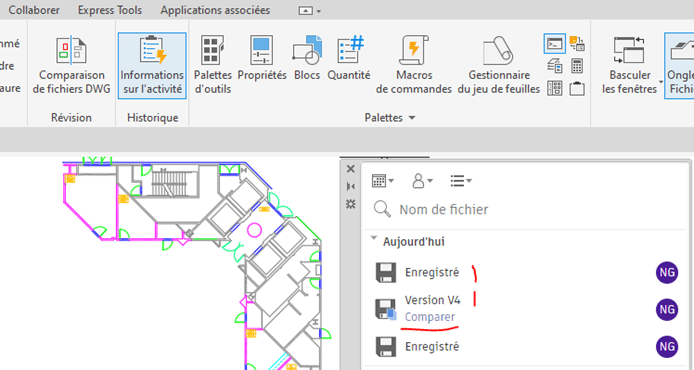Click the NG avatar on last Enregistré
Image resolution: width=694 pixels, height=370 pixels.
coord(667,347)
